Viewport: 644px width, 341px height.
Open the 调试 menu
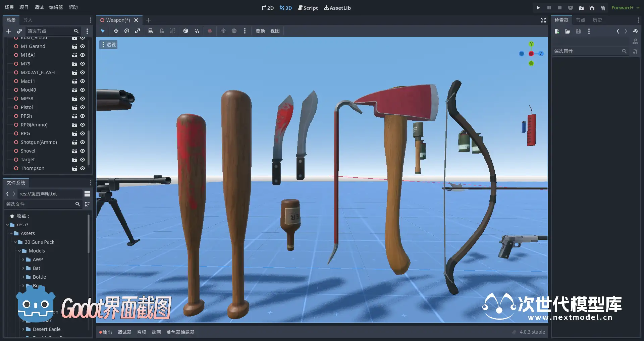tap(39, 7)
